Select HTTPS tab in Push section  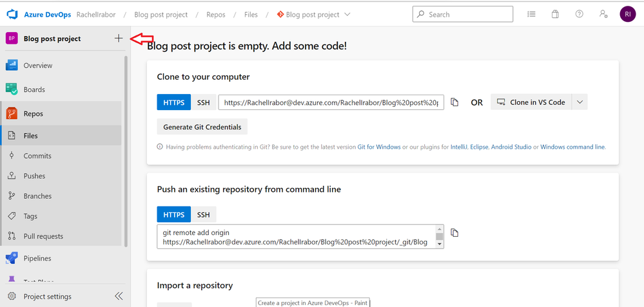[x=174, y=214]
